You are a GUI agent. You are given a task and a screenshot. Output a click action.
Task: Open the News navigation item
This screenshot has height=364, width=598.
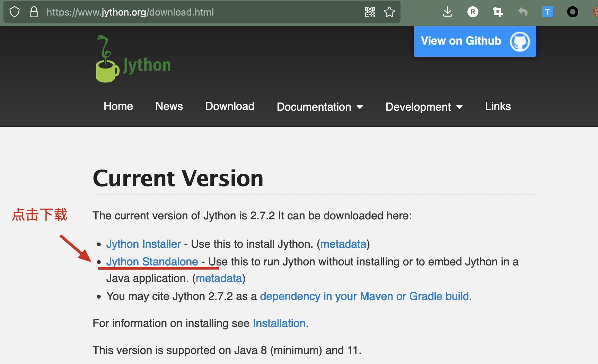point(169,107)
